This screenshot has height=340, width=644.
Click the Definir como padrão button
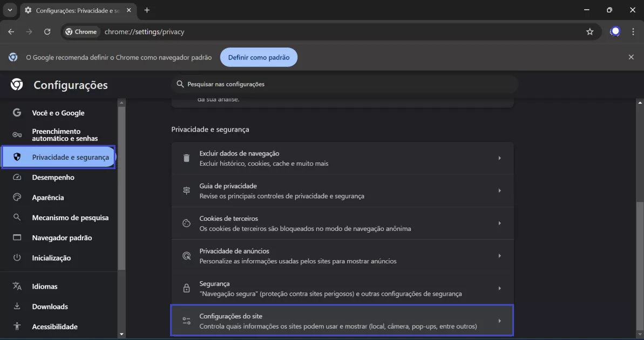[259, 57]
